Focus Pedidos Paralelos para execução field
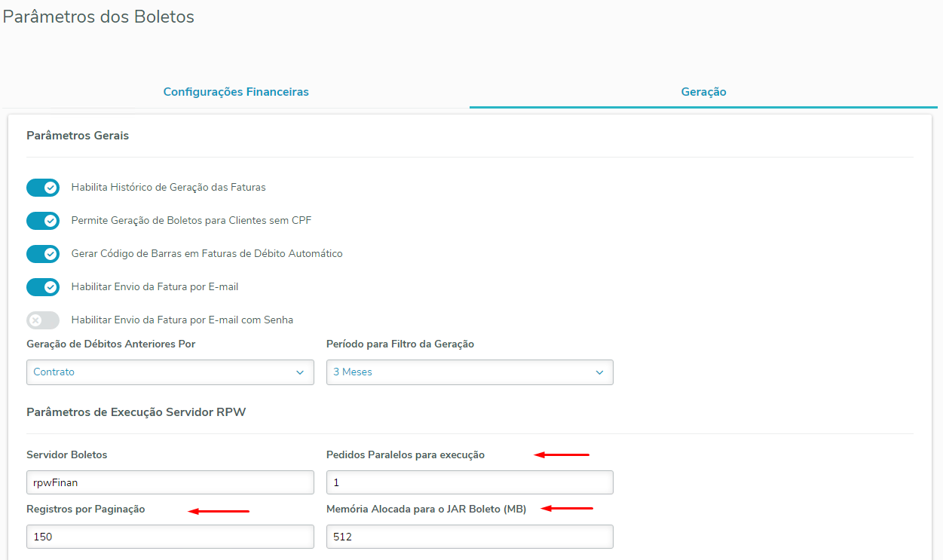Image resolution: width=943 pixels, height=560 pixels. click(469, 482)
